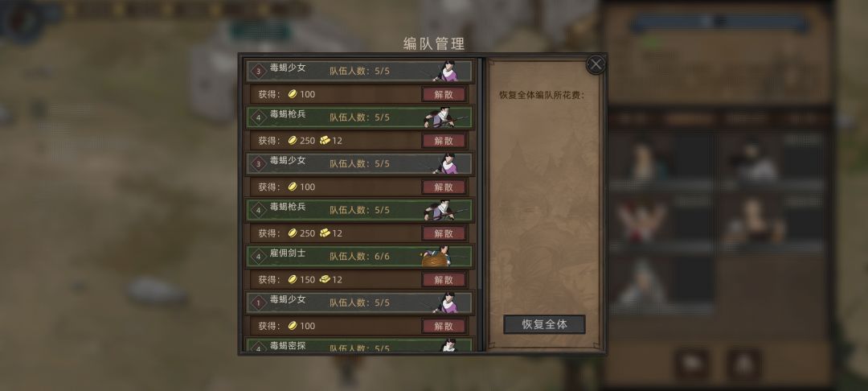
Task: Click the squad list vertical scrollbar
Action: pyautogui.click(x=479, y=204)
